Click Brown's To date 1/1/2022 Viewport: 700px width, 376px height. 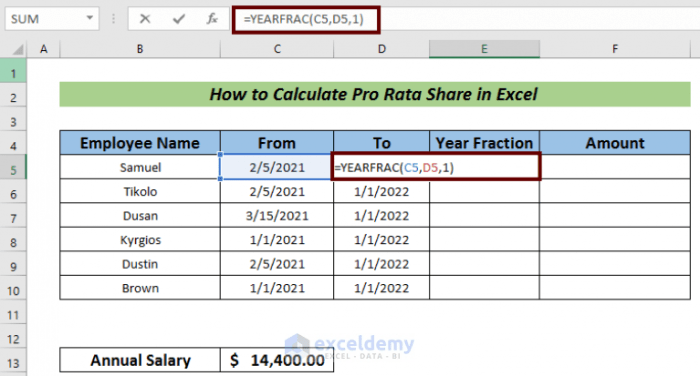point(382,288)
